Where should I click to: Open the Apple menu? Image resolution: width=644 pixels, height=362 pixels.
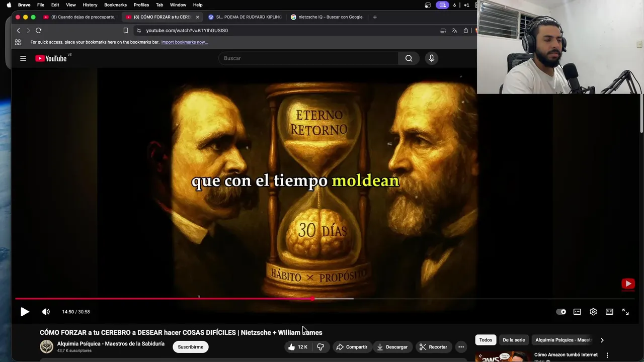click(9, 5)
